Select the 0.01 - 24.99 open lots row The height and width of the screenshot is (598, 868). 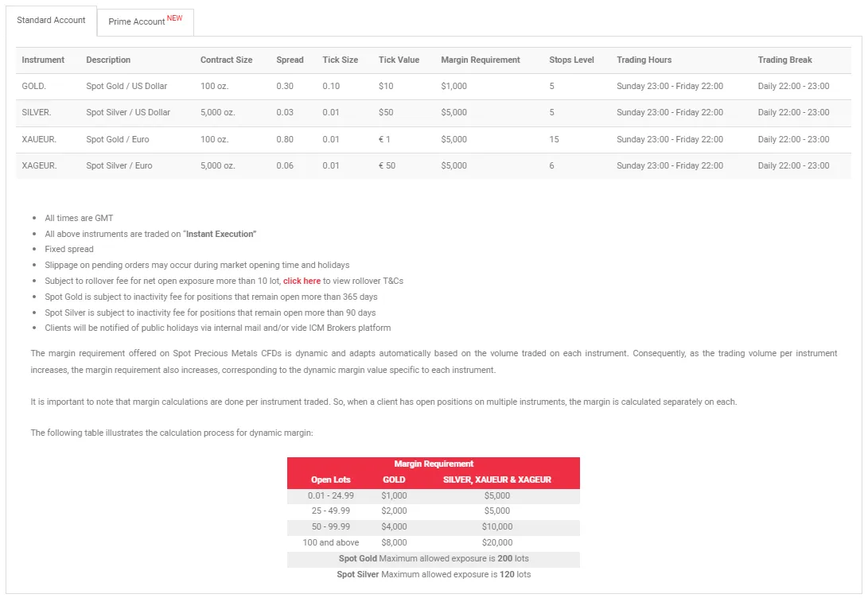coord(434,495)
